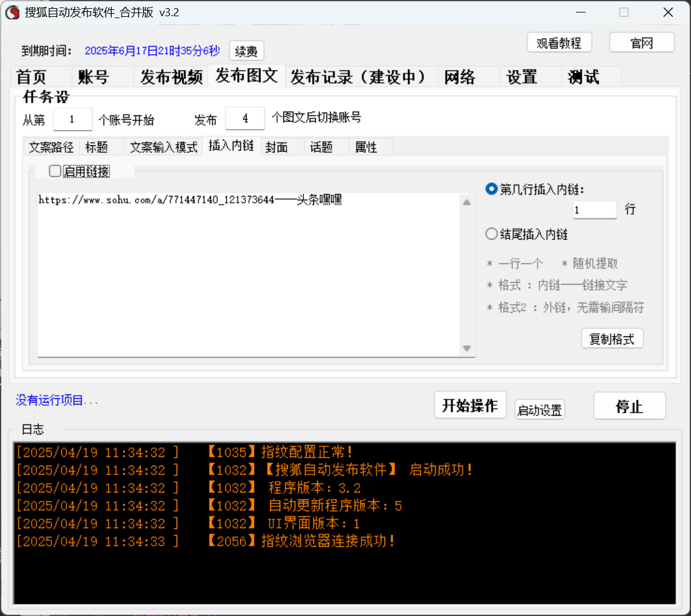Open the 属性 sub-tab
Image resolution: width=691 pixels, height=616 pixels.
(370, 147)
